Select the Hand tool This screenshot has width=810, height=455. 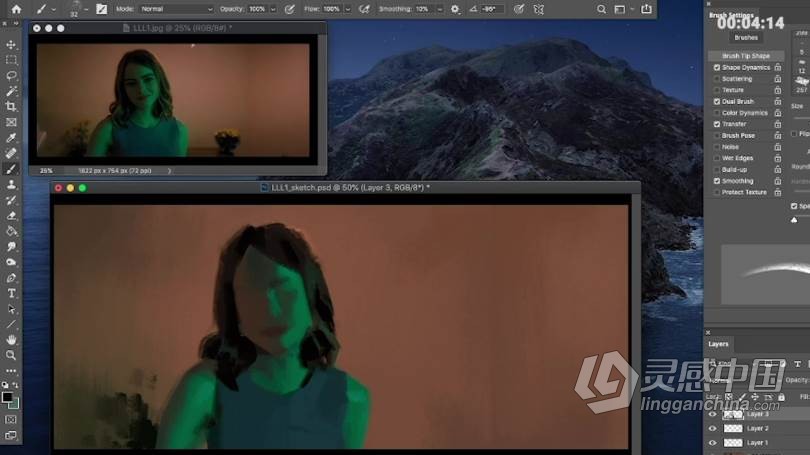(11, 340)
